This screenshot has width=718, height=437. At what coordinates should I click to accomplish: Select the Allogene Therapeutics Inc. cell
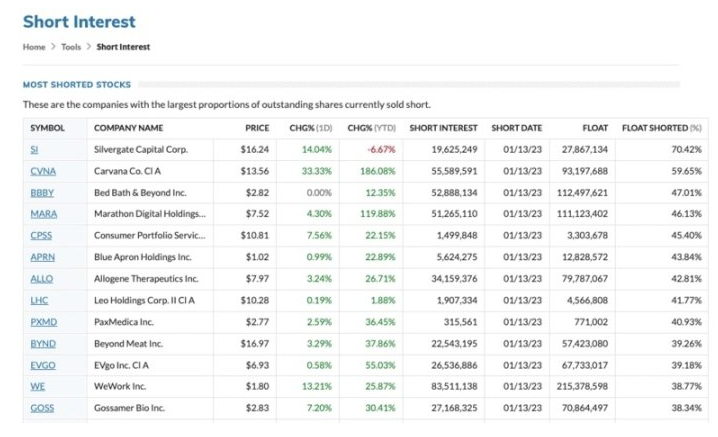pos(146,279)
